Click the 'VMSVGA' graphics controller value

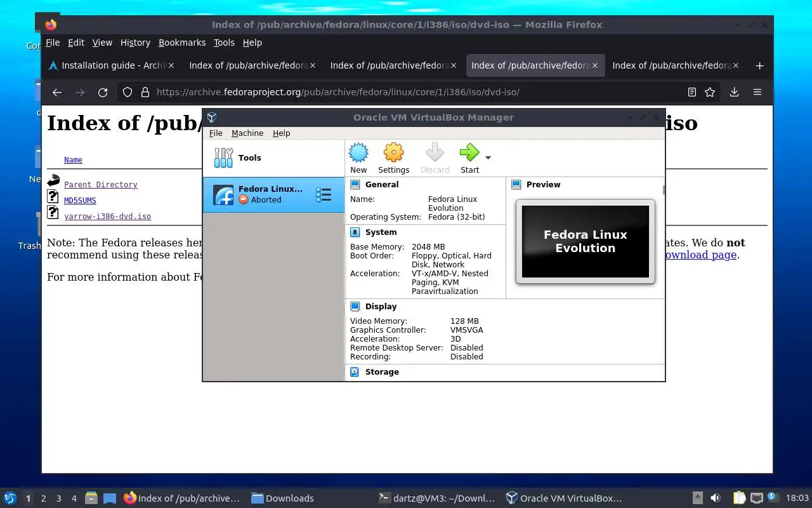pyautogui.click(x=466, y=330)
